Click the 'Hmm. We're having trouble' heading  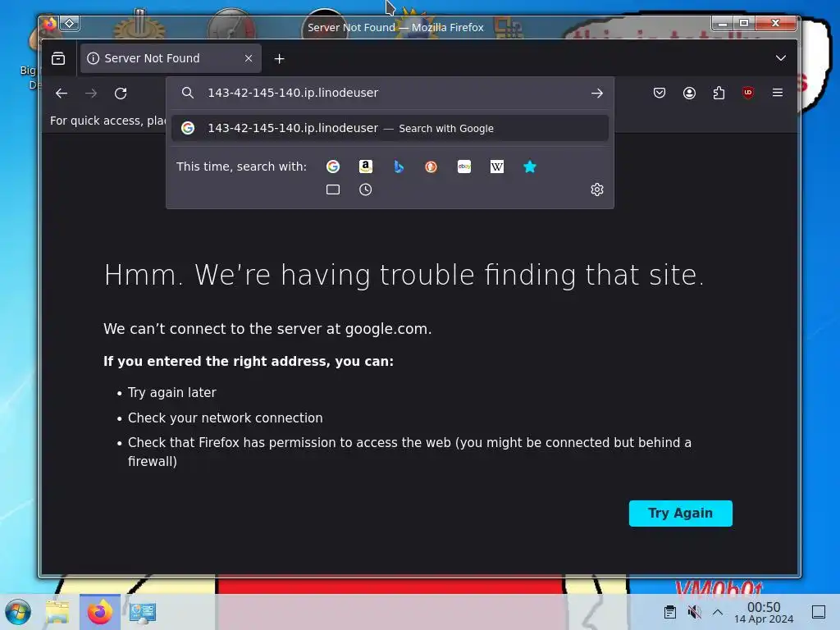click(404, 276)
